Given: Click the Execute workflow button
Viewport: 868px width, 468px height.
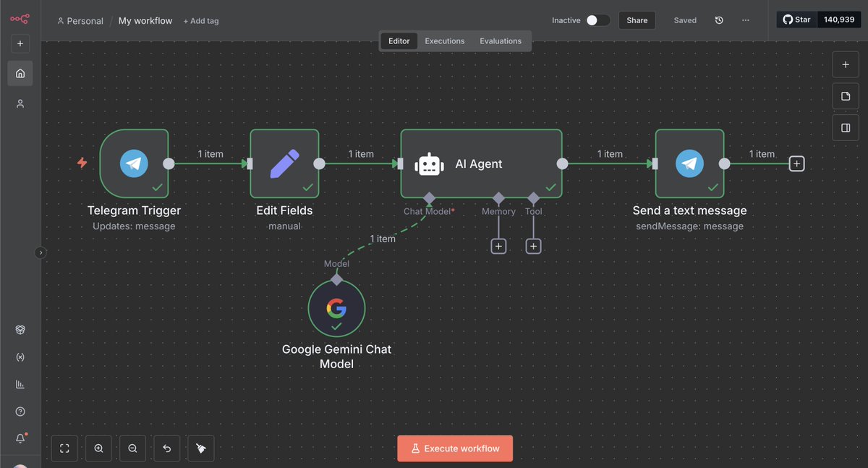Looking at the screenshot, I should coord(455,448).
